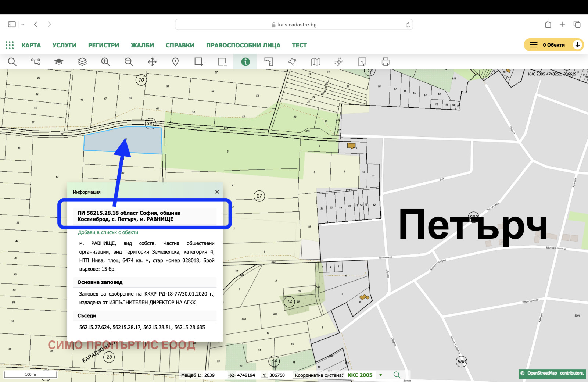Print the map with printer icon
588x382 pixels.
(x=386, y=62)
